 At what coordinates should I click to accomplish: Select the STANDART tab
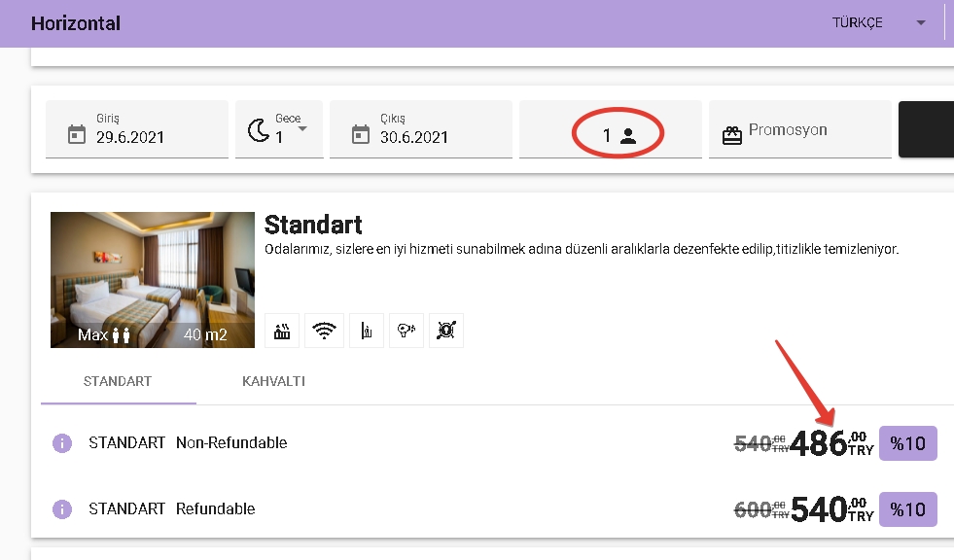[118, 381]
